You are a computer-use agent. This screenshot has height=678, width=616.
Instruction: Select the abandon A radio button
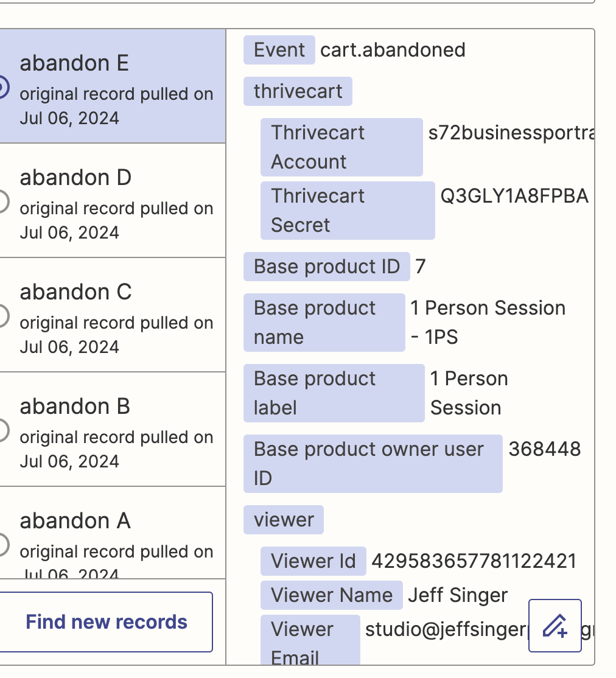(x=2, y=545)
